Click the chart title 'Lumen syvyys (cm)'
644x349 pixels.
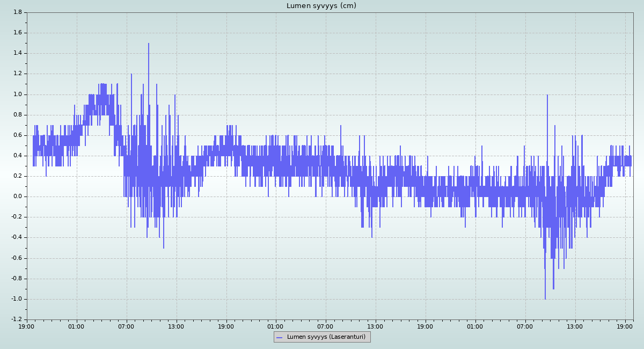(321, 6)
